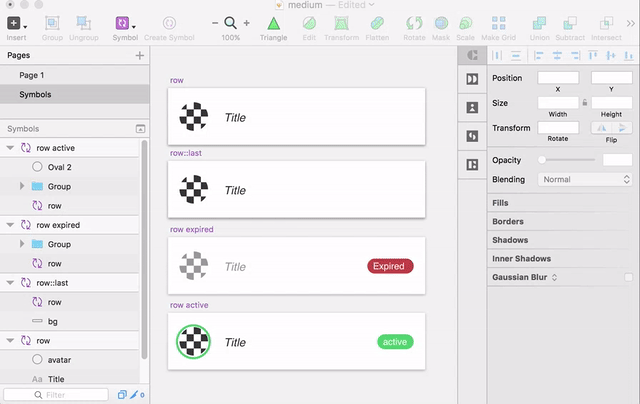Screen dimensions: 640x404
Task: Click the Height size field
Action: point(611,102)
